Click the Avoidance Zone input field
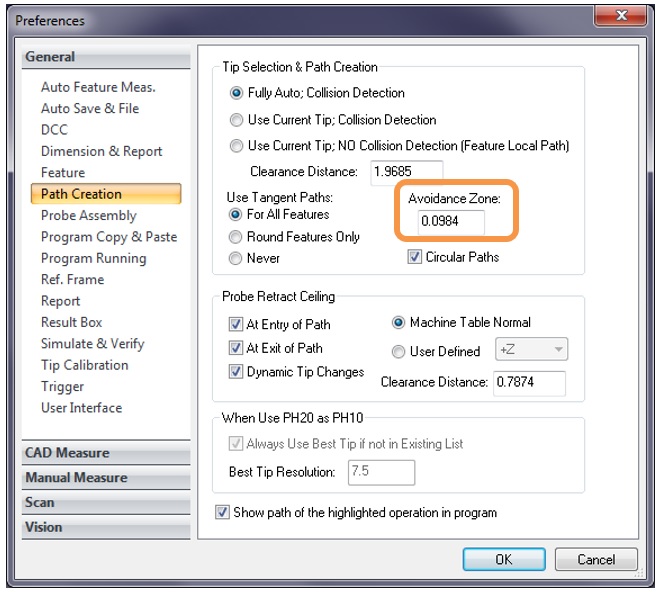660x592 pixels. (451, 221)
